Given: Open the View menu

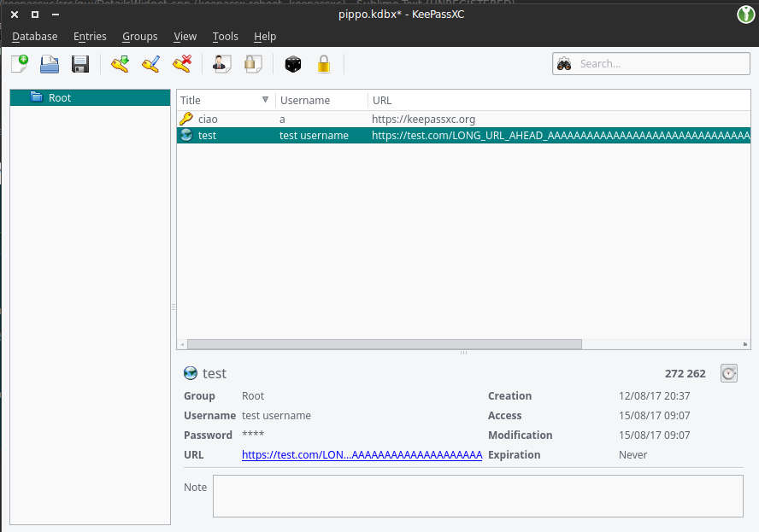Looking at the screenshot, I should 185,36.
